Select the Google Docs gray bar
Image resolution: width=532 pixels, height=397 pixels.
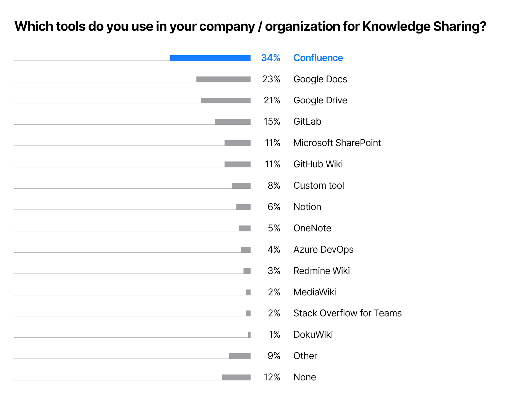pos(223,79)
